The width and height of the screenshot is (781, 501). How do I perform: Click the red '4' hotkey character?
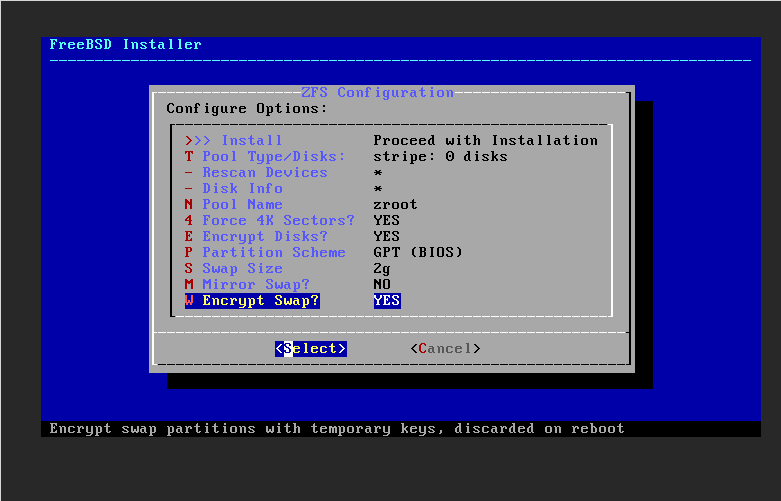[x=189, y=220]
